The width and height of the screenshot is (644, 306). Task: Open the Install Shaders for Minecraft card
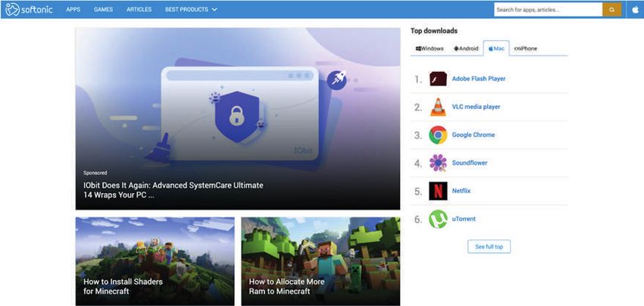155,261
